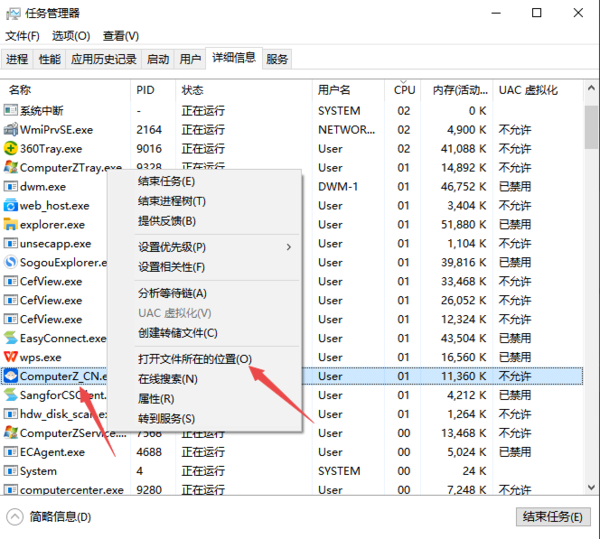The width and height of the screenshot is (600, 539).
Task: Sort by the 内存 column header
Action: 459,90
